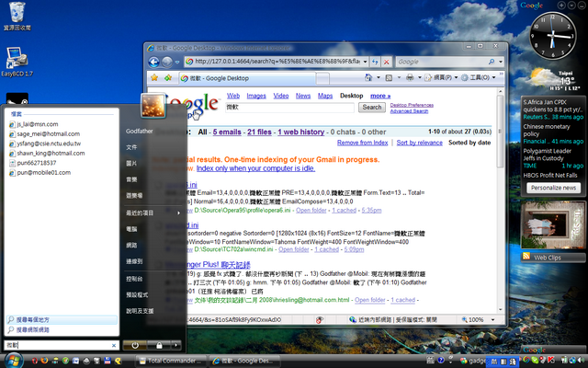Screen dimensions: 588x368
Task: Click the Internet Explorer Forward button
Action: coord(167,62)
